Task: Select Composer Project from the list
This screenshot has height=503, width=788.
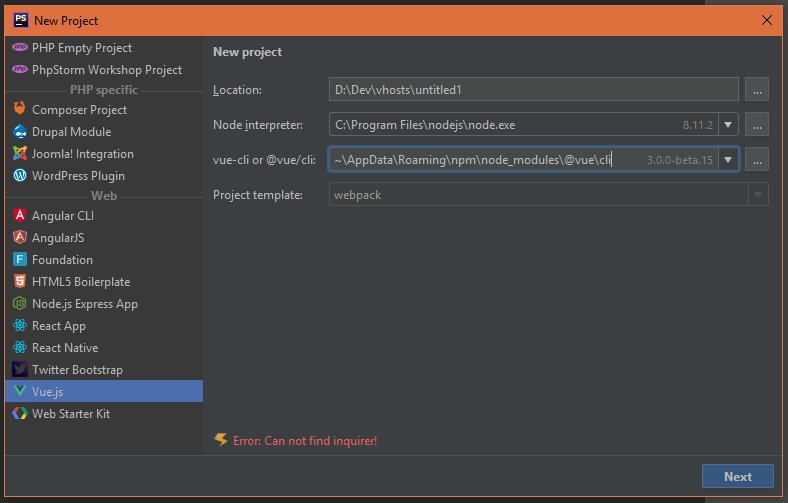Action: point(104,110)
